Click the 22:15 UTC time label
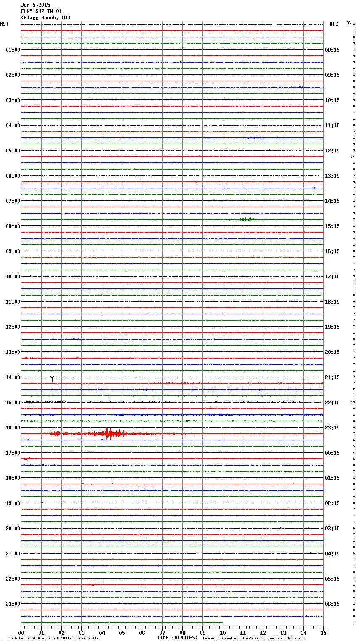The image size is (357, 644). 332,403
